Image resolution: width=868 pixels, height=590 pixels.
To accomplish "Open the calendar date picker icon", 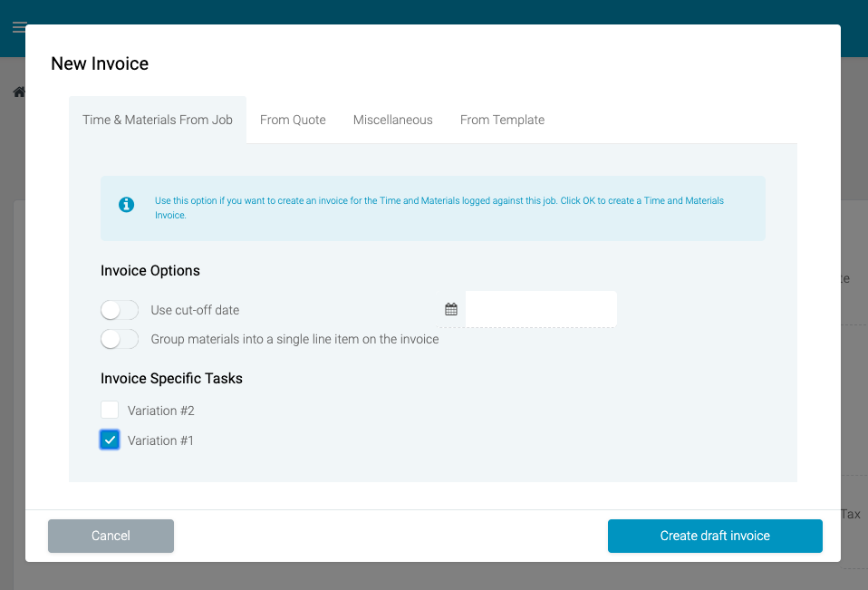I will click(x=451, y=309).
